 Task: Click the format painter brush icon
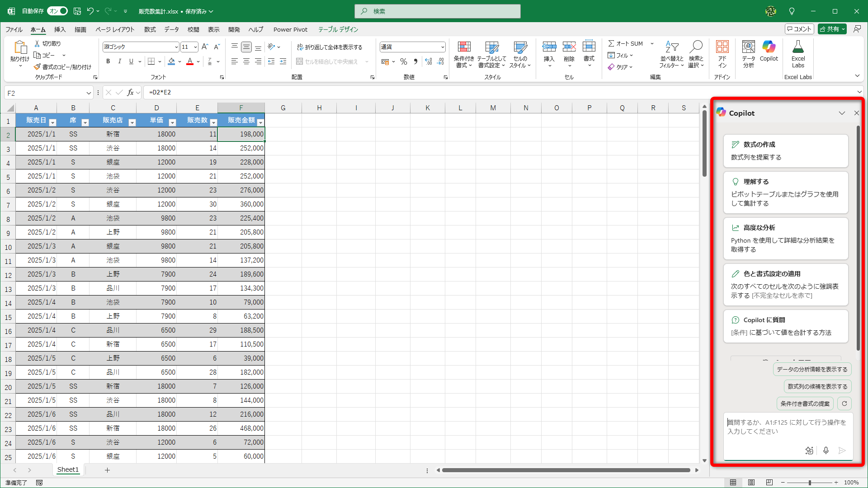pos(37,67)
